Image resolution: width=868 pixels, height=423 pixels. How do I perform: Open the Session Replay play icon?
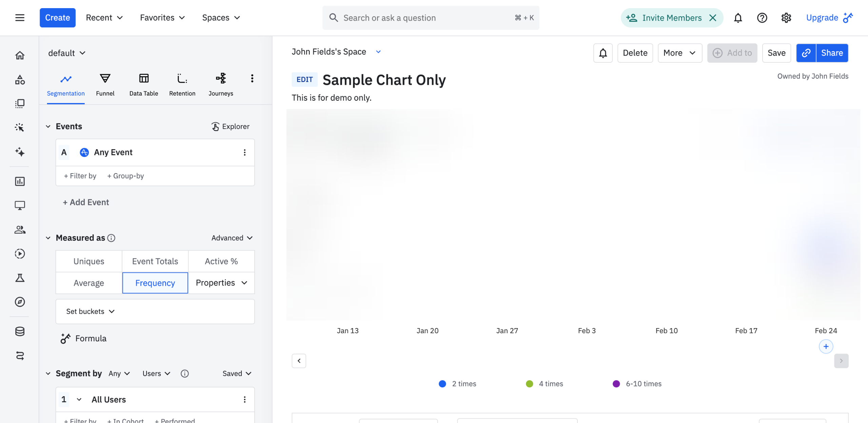point(20,254)
